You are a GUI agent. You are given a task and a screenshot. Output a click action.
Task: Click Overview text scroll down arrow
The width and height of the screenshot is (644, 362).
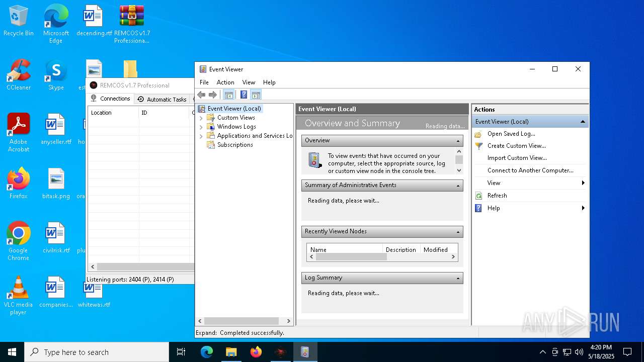(459, 170)
